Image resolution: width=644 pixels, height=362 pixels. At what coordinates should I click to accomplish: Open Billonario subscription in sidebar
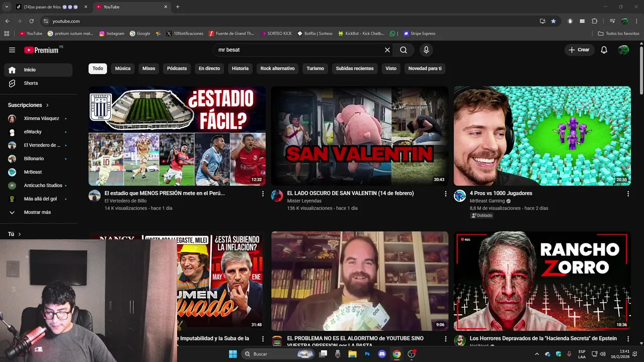pos(38,158)
